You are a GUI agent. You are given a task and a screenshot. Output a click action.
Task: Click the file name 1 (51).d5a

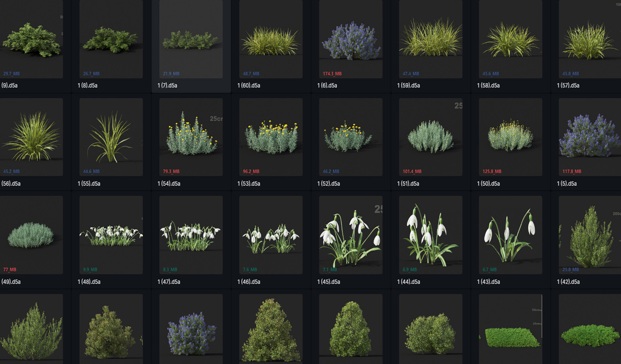coord(408,183)
